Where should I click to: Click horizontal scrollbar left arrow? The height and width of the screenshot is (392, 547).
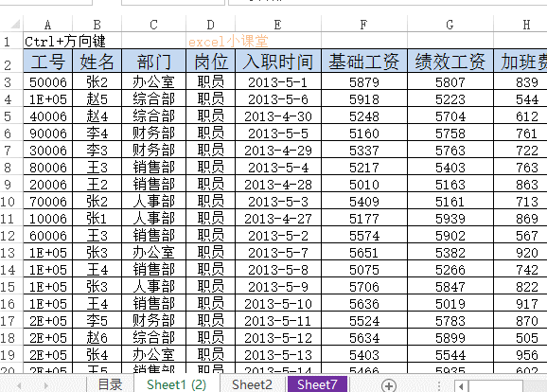point(461,386)
